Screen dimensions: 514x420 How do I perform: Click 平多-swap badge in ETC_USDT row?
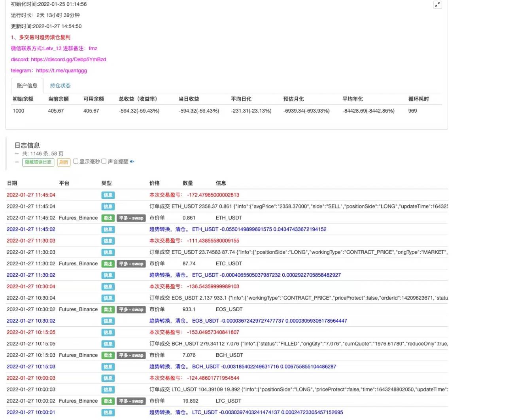131,264
